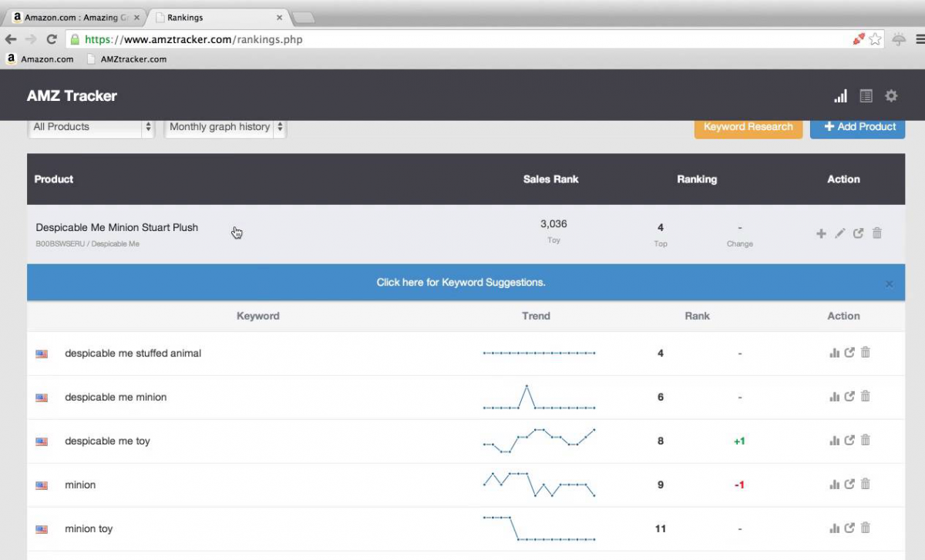The image size is (925, 560).
Task: Delete the Despicable Me Minion Stuart Plush product
Action: coord(876,233)
